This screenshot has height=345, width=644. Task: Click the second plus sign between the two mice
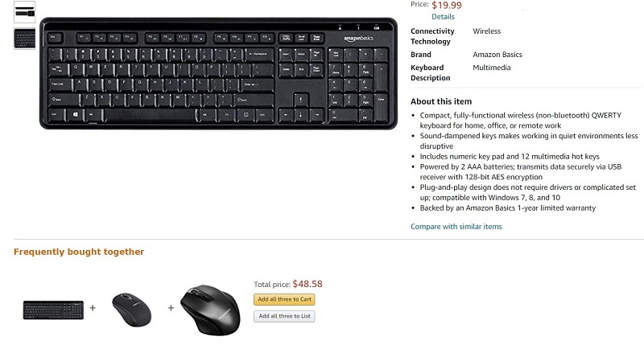[171, 308]
